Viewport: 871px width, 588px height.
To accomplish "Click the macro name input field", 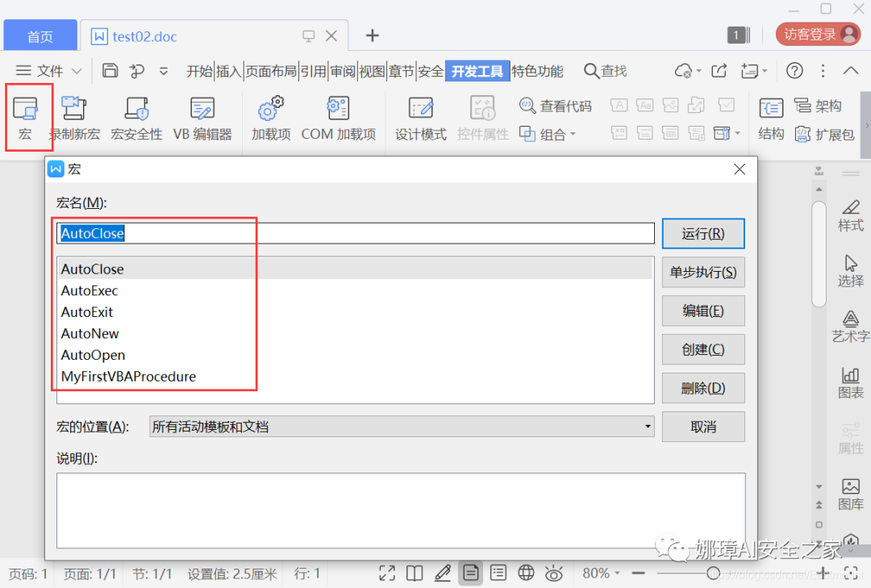I will (x=356, y=233).
